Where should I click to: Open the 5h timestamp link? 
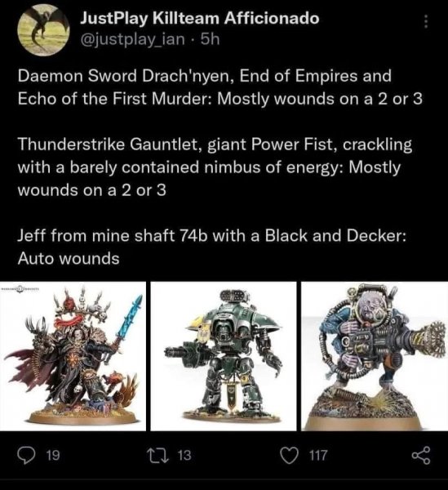210,39
